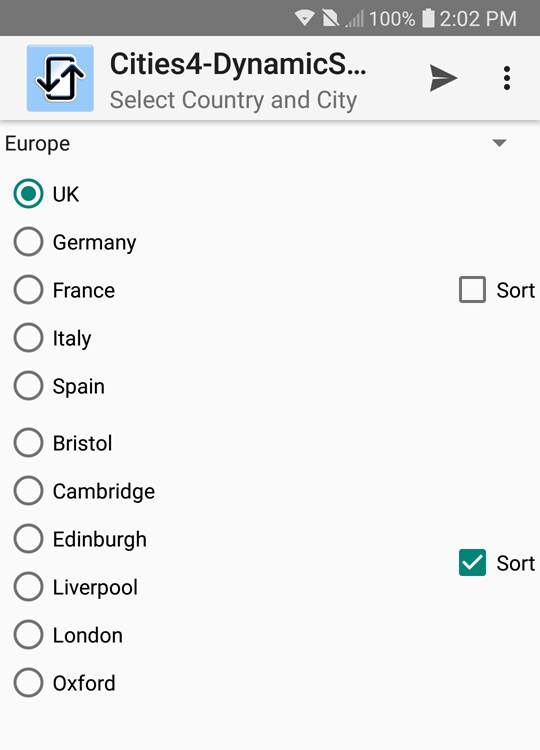Select Bristol as the city
This screenshot has width=540, height=750.
63,443
